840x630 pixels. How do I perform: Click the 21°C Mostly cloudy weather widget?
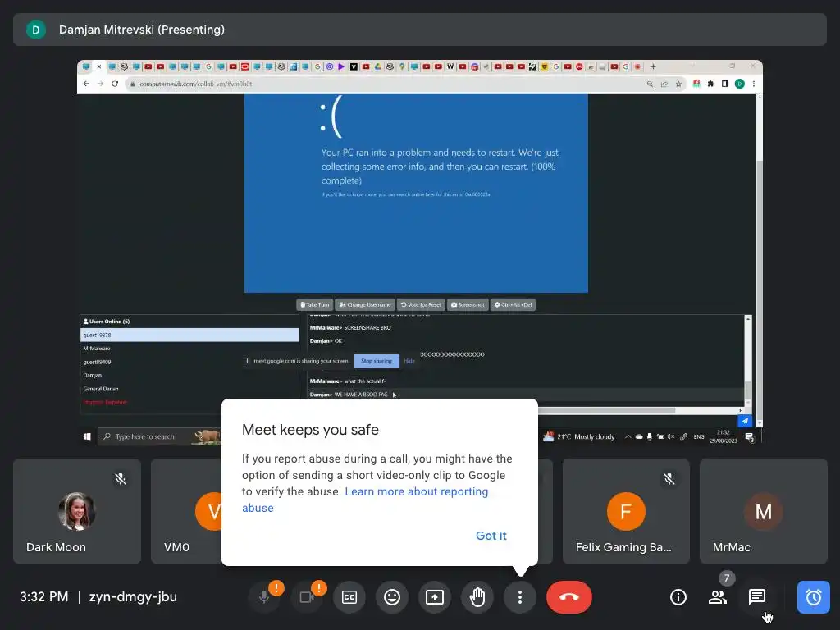(x=578, y=436)
